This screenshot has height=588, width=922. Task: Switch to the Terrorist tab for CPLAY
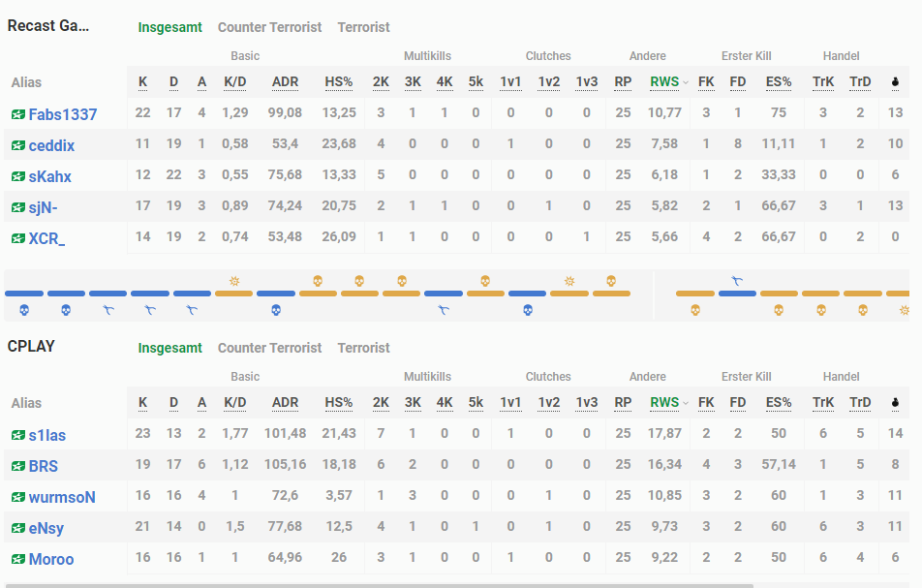(363, 348)
